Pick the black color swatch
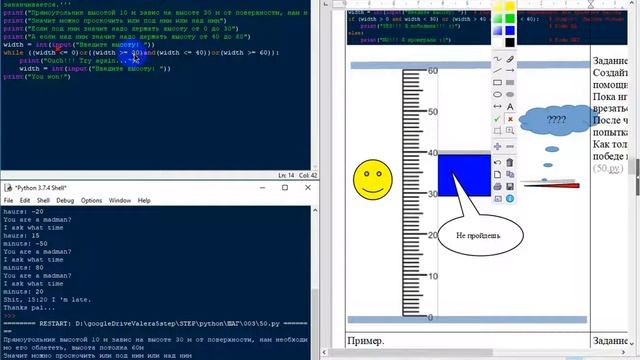640x360 pixels. pyautogui.click(x=510, y=42)
